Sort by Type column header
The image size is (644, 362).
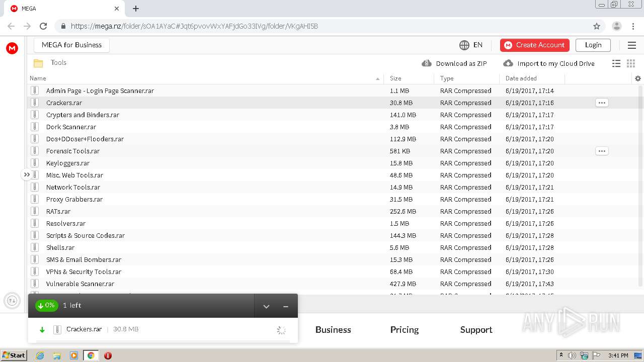pyautogui.click(x=447, y=78)
